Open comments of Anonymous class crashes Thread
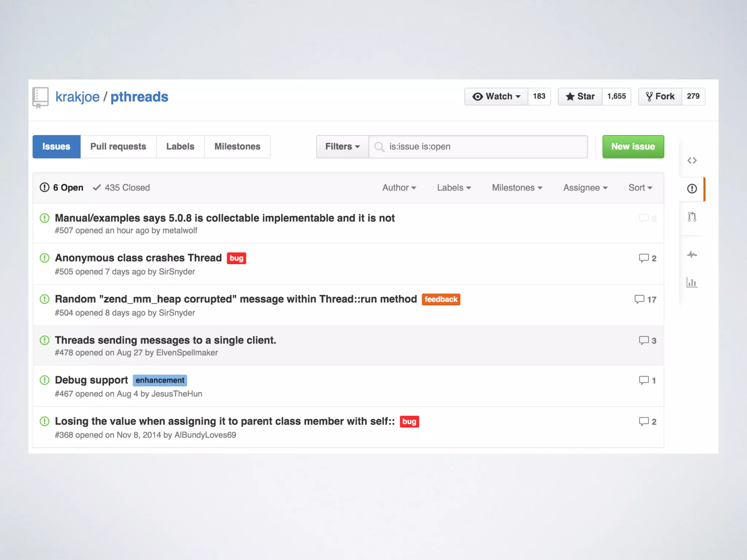This screenshot has width=747, height=560. click(647, 258)
